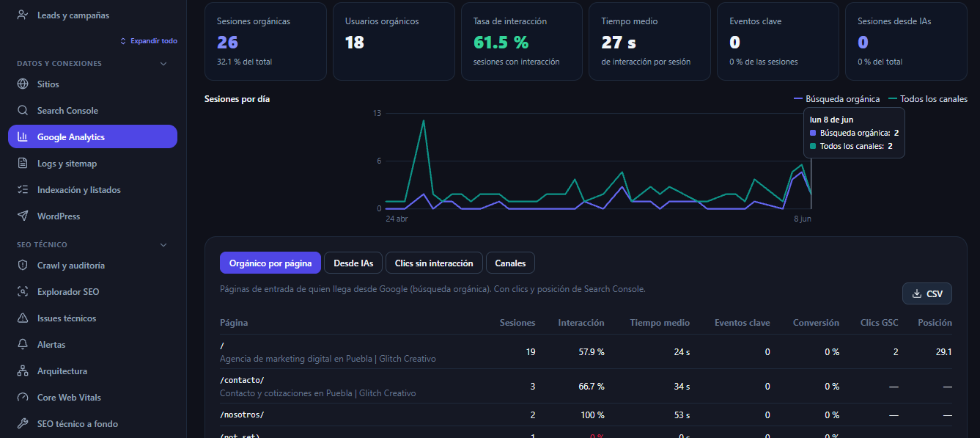Click the wrench icon beside SEO técnico a fondo

(x=23, y=423)
